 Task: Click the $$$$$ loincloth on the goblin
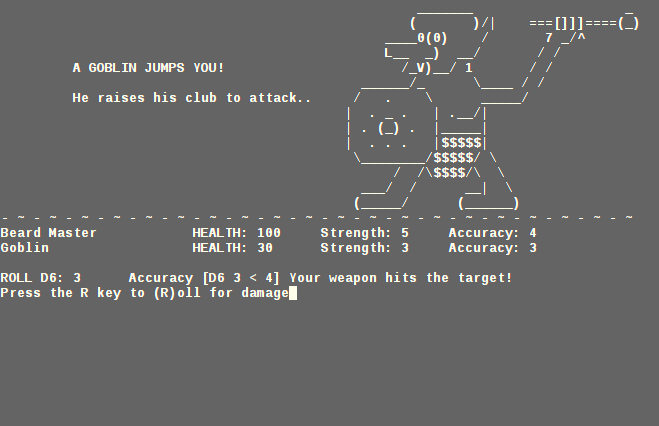click(458, 158)
